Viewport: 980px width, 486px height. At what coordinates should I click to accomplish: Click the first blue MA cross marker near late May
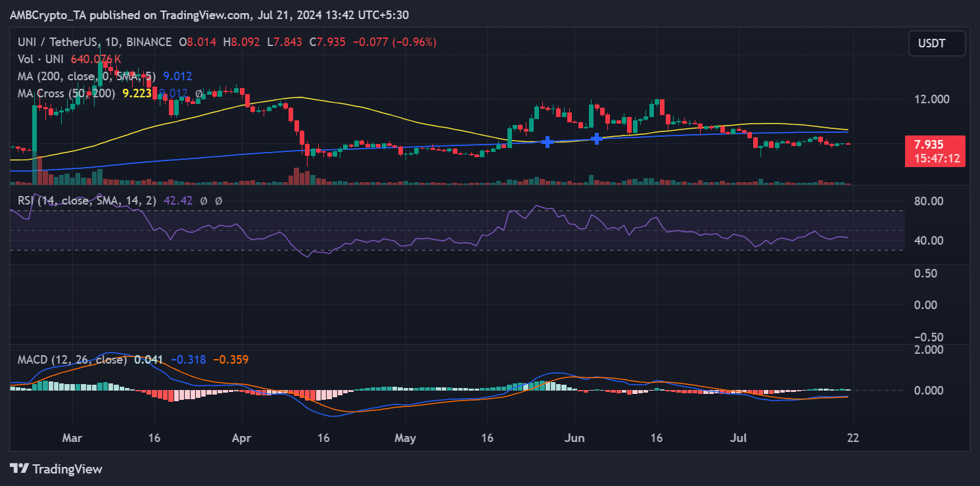[x=547, y=141]
